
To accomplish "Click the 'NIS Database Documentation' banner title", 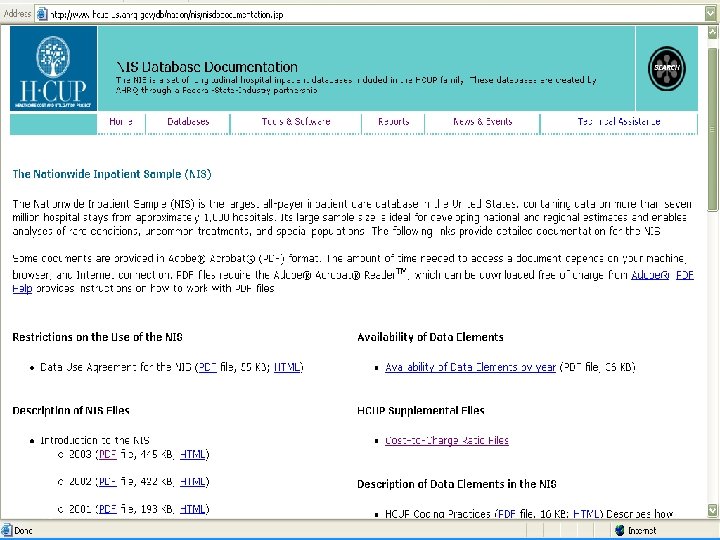I will click(x=207, y=67).
